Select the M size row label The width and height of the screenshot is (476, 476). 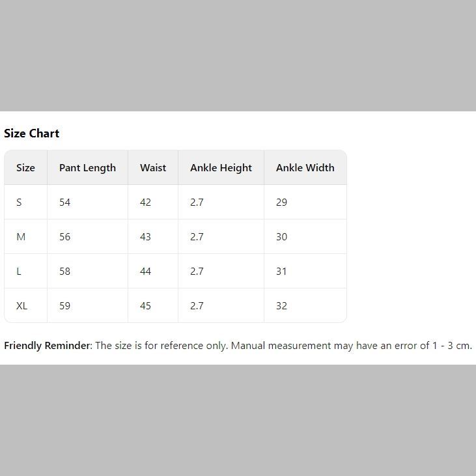(21, 237)
